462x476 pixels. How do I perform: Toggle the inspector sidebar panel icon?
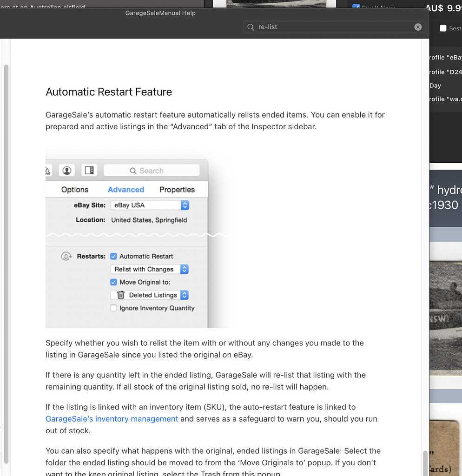tap(89, 171)
